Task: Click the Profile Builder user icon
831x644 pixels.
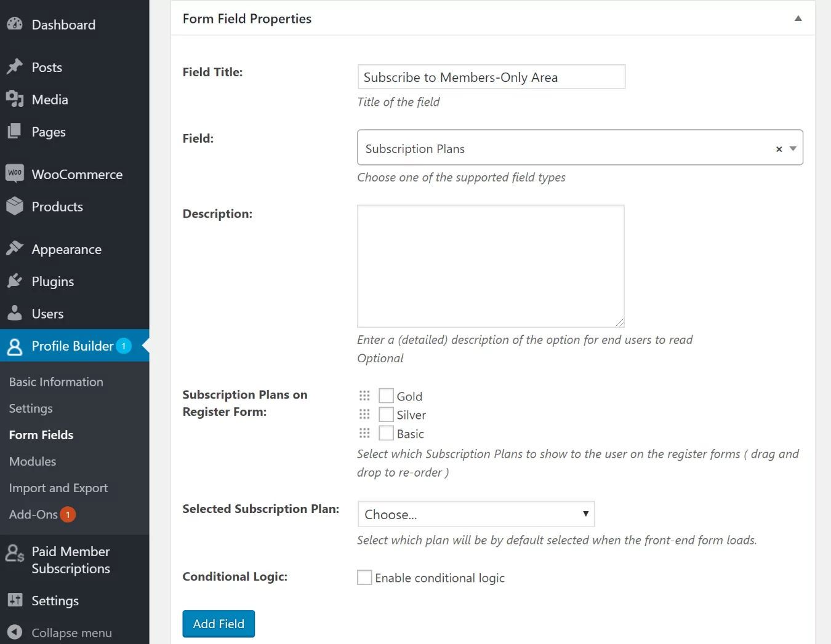Action: coord(15,346)
